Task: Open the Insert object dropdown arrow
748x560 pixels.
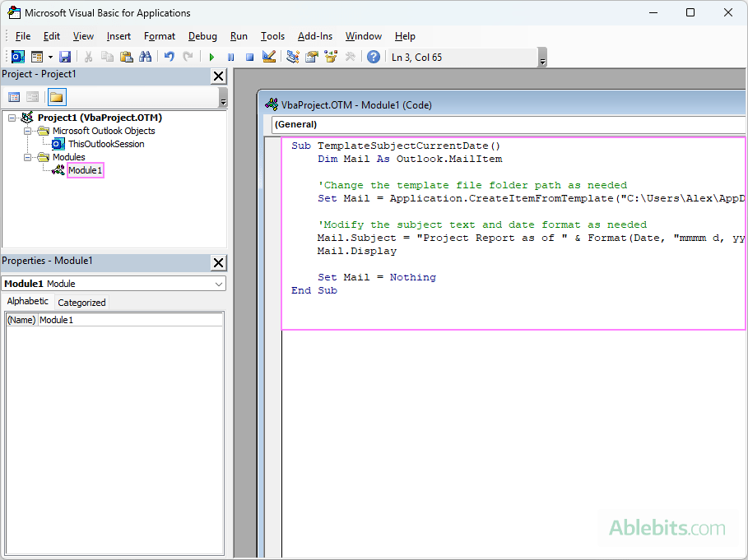Action: (50, 58)
